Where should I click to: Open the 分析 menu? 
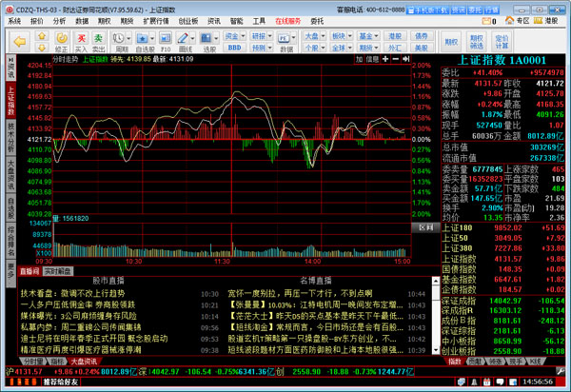pos(59,21)
